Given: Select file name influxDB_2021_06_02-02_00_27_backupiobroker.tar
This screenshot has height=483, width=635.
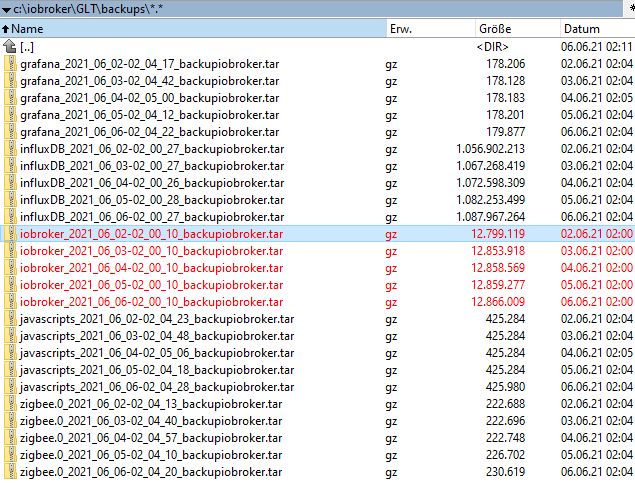Looking at the screenshot, I should [152, 149].
